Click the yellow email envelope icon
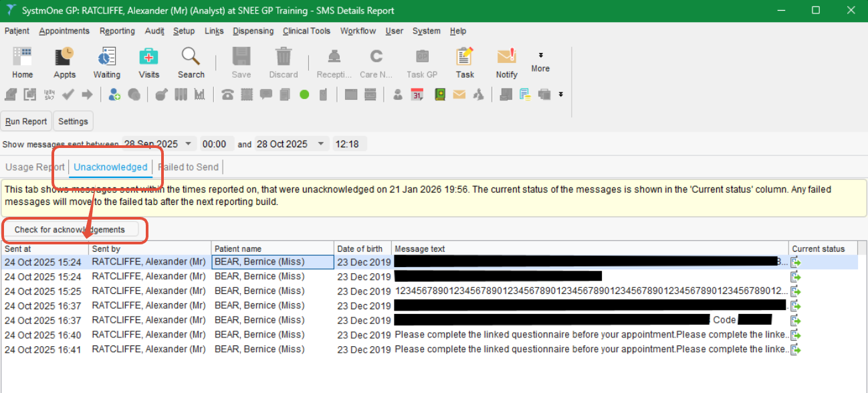Image resolution: width=868 pixels, height=393 pixels. coord(459,94)
